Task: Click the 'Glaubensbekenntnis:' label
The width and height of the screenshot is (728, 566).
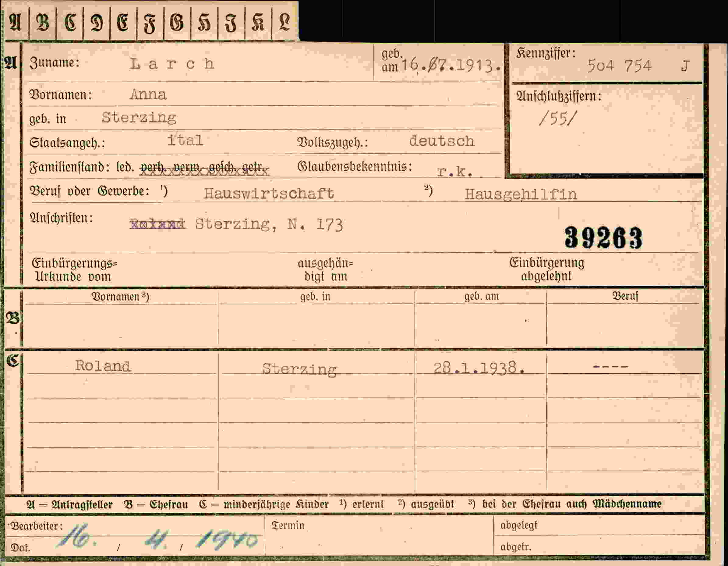Action: coord(355,166)
